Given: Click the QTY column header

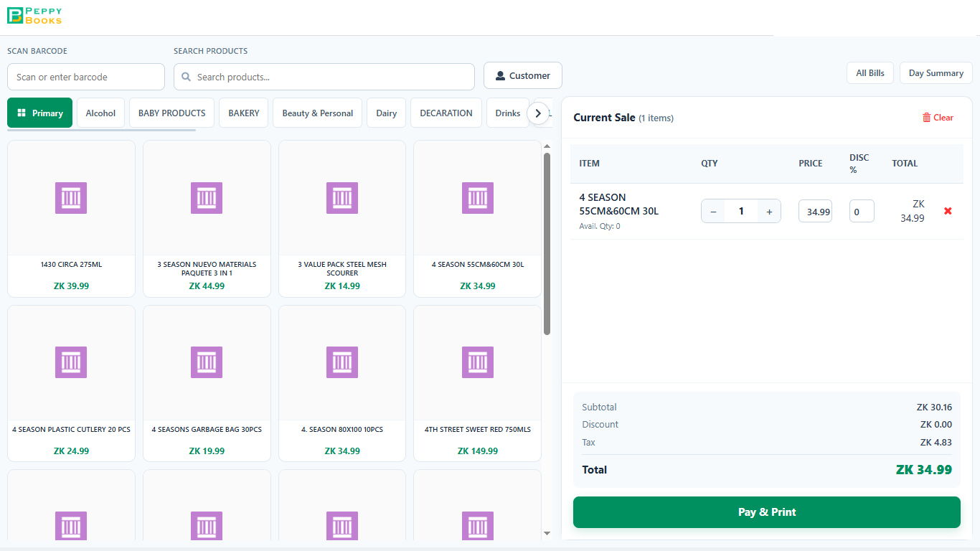Looking at the screenshot, I should pyautogui.click(x=710, y=164).
